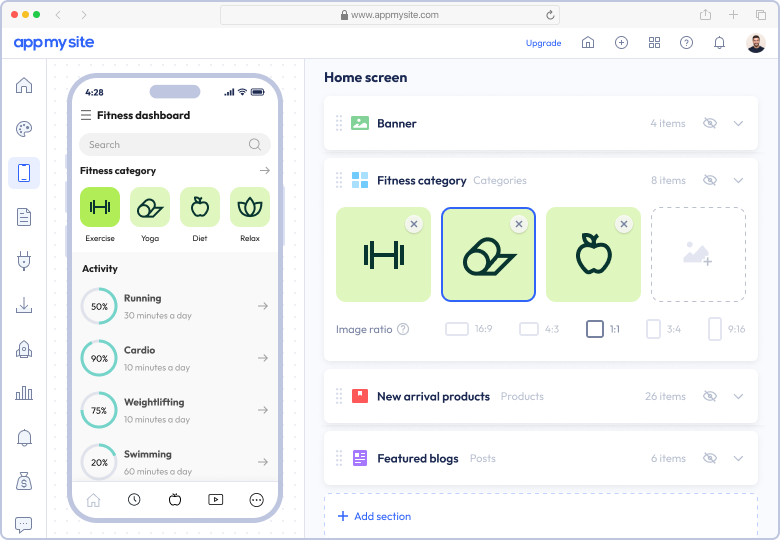Select the mobile App screen icon in sidebar

(x=24, y=173)
